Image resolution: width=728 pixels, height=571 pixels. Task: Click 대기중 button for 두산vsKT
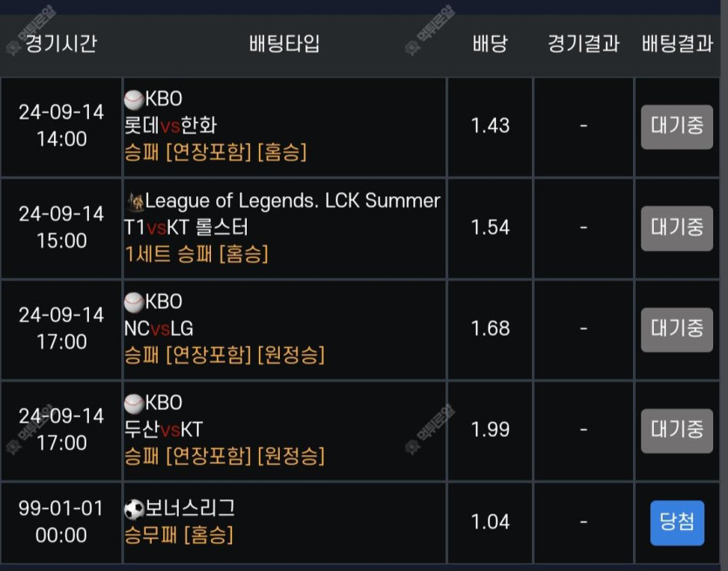677,431
